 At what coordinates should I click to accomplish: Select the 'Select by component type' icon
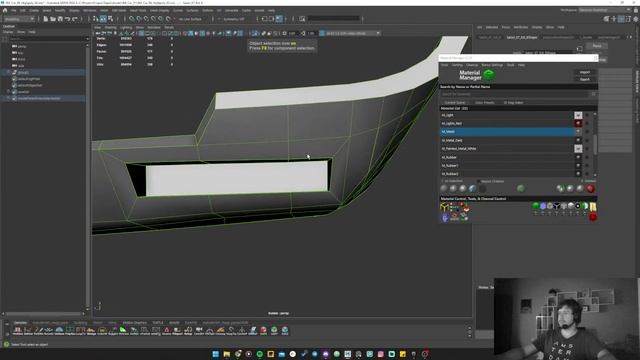pos(110,19)
